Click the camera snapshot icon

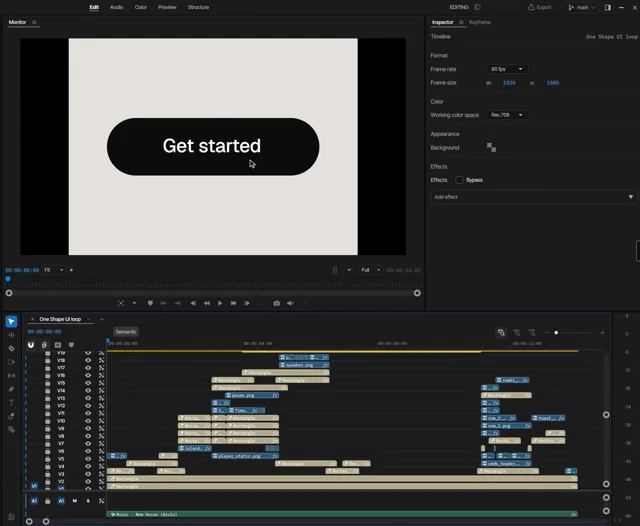(x=276, y=303)
